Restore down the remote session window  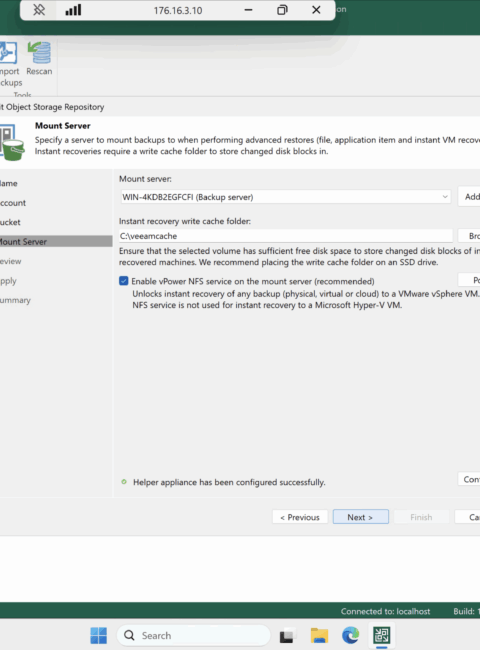tap(282, 10)
